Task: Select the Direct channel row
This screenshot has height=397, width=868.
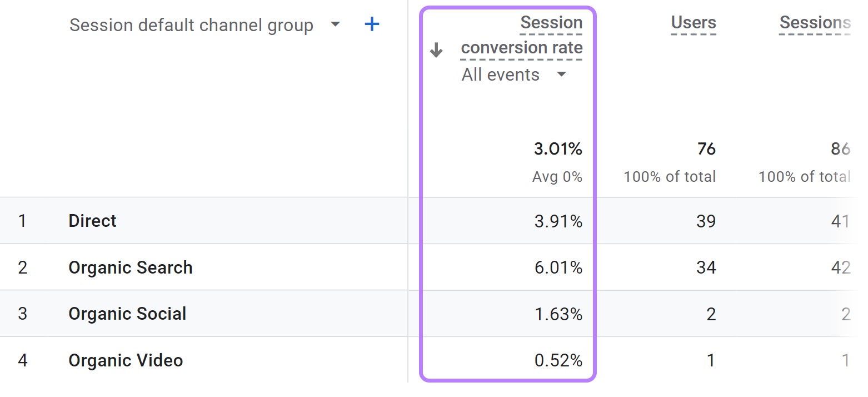Action: pyautogui.click(x=92, y=221)
